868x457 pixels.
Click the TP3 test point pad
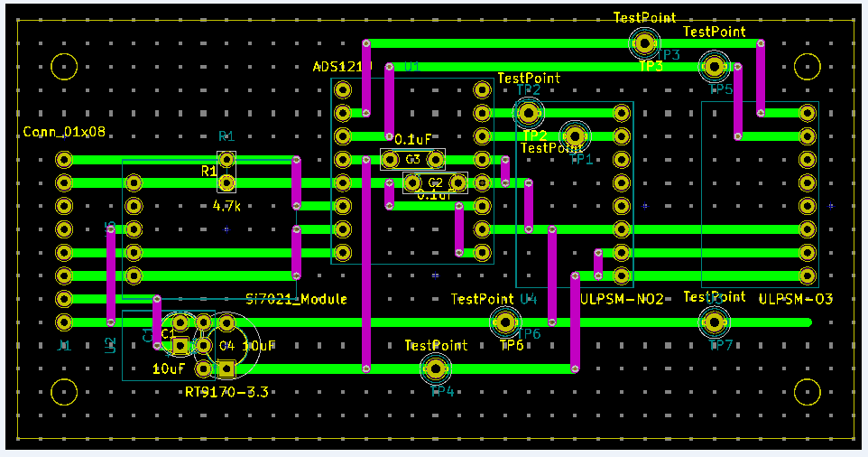pyautogui.click(x=644, y=42)
